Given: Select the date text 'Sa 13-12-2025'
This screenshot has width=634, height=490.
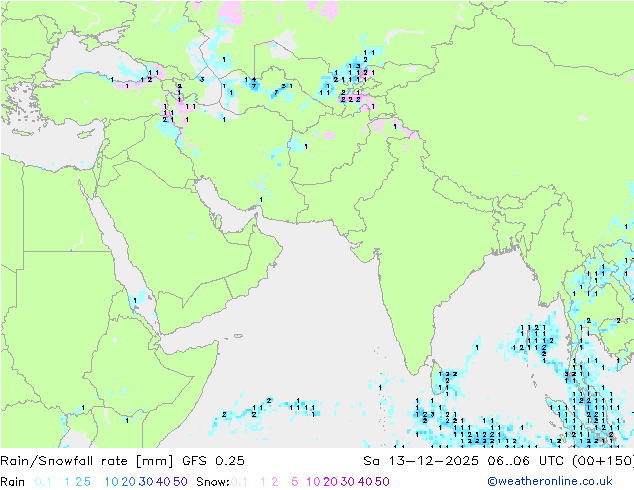Looking at the screenshot, I should pyautogui.click(x=421, y=461).
